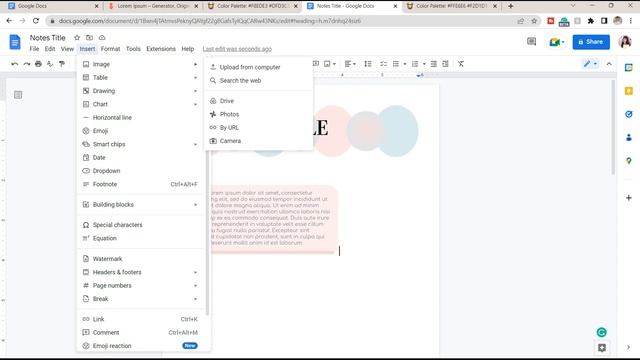Open the File menu
Viewport: 640px width, 360px height.
(x=34, y=49)
